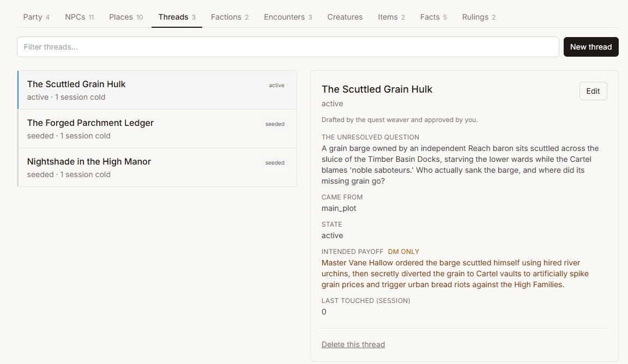Open Nightshade in the High Manor thread
Viewport: 628px width, 364px height.
pos(157,167)
